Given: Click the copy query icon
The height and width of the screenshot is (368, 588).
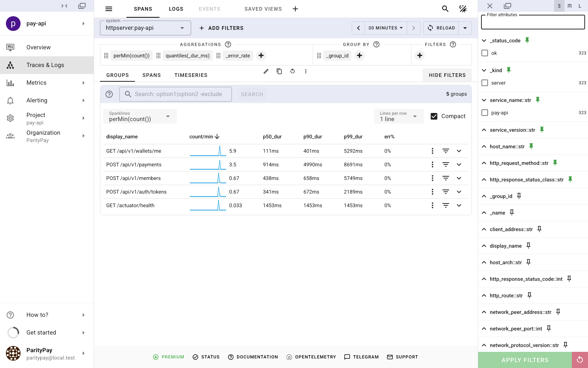Looking at the screenshot, I should pyautogui.click(x=279, y=71).
